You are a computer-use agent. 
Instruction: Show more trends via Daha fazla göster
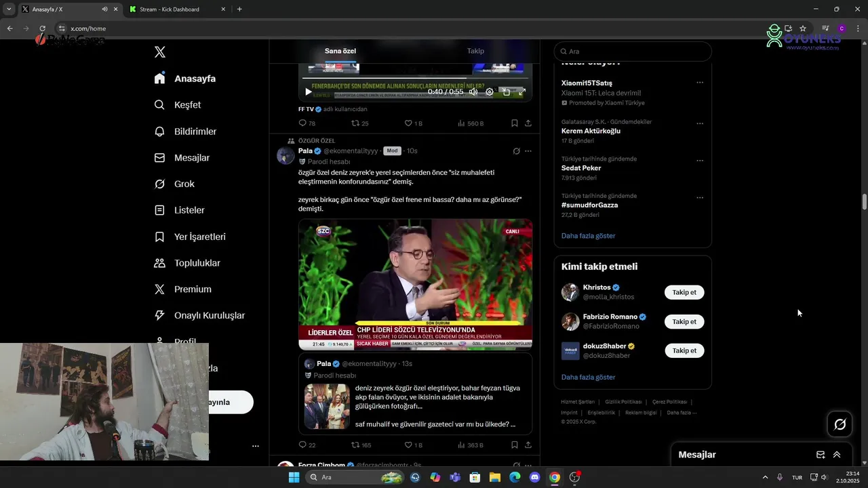(588, 236)
